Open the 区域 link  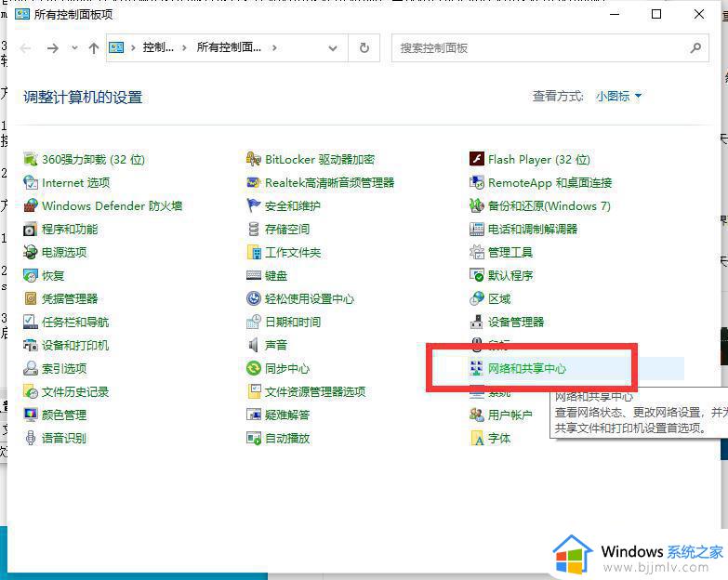(x=499, y=298)
